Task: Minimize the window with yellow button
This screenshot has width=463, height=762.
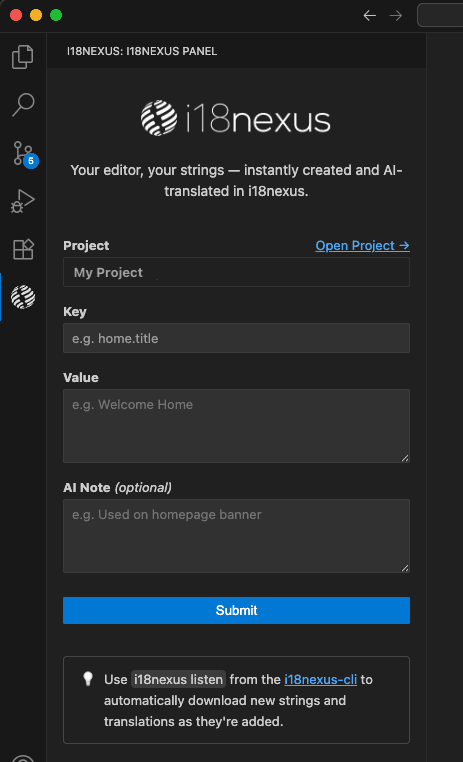Action: 36,15
